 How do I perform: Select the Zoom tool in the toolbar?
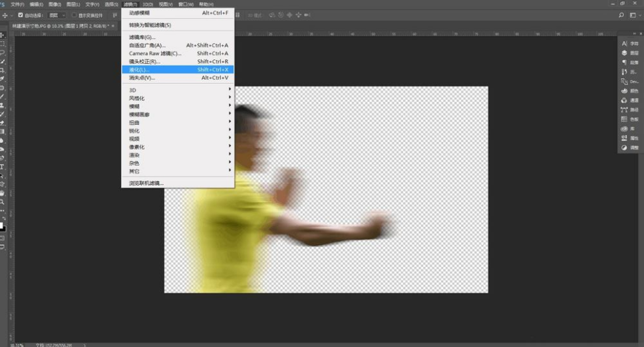3,201
